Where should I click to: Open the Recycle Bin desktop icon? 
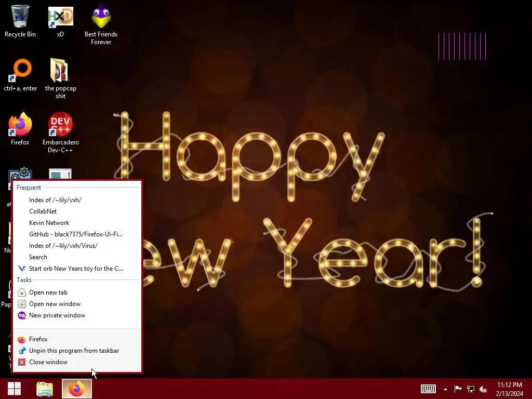[x=20, y=21]
